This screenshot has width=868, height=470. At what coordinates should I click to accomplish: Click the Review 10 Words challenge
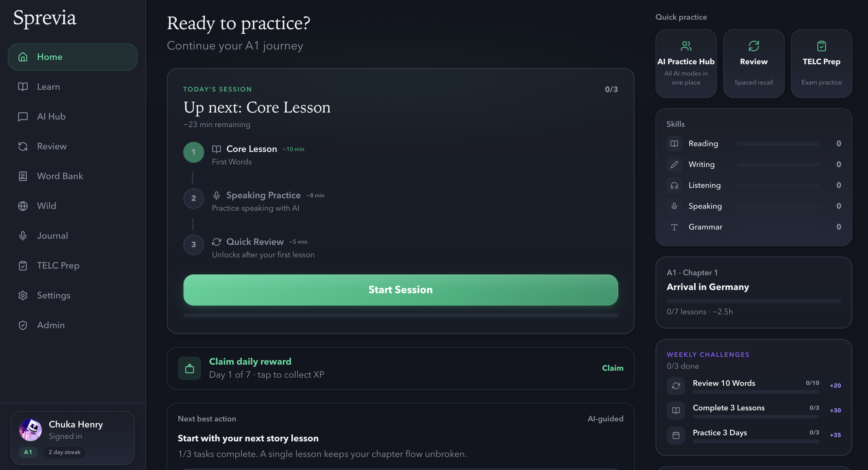point(724,383)
